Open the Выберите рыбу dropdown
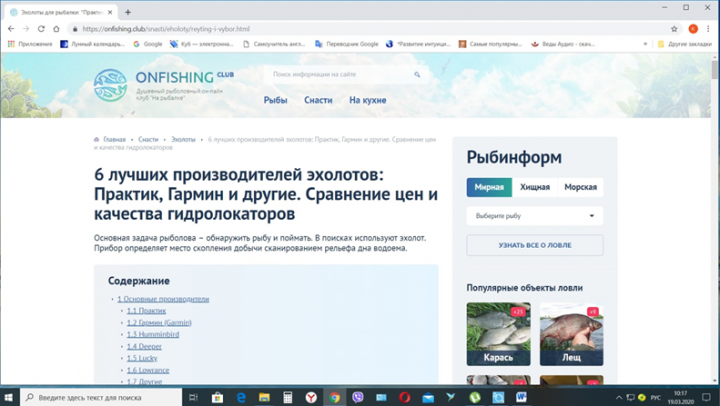This screenshot has width=720, height=406. (535, 216)
